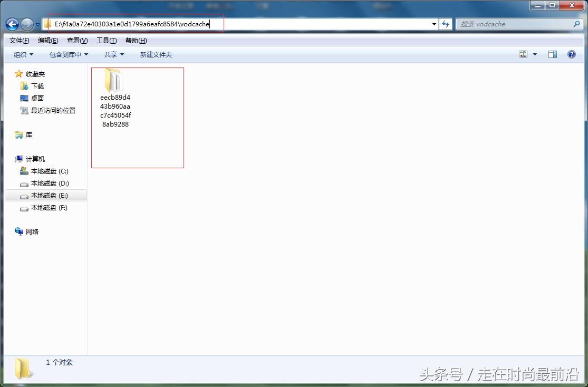
Task: Click the folder icon in the address bar
Action: coord(47,24)
